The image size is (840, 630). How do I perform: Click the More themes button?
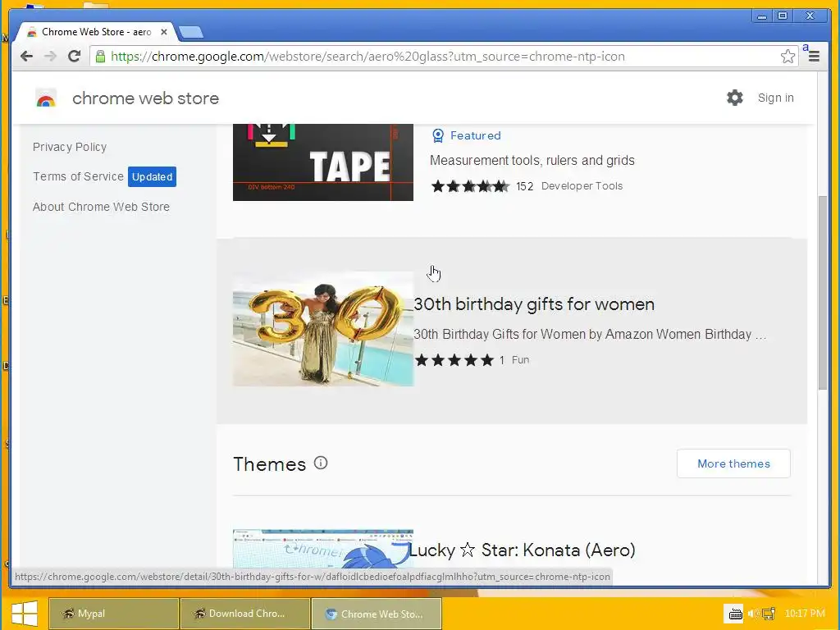click(733, 463)
